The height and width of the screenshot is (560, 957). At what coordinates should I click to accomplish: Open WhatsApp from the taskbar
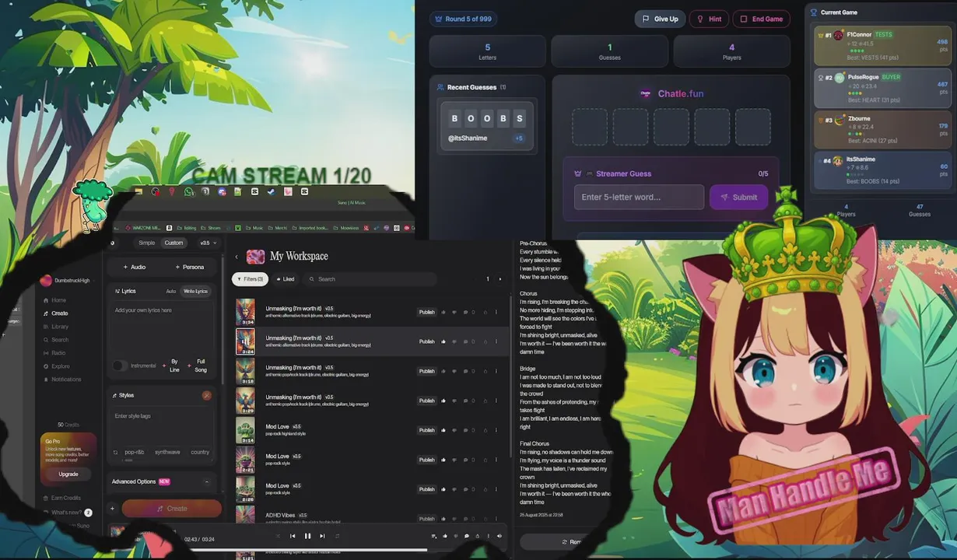coord(188,191)
